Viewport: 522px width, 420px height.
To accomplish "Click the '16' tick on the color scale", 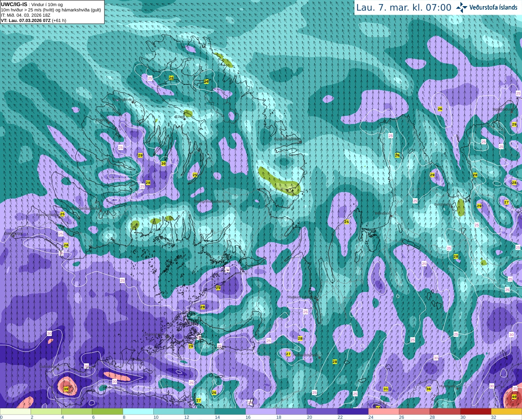I will (x=248, y=417).
